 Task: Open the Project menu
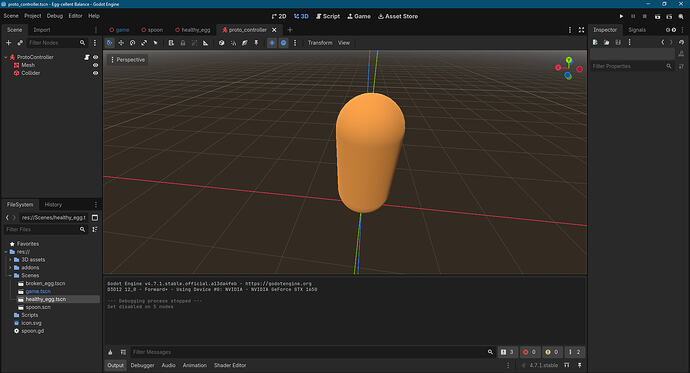(x=33, y=16)
